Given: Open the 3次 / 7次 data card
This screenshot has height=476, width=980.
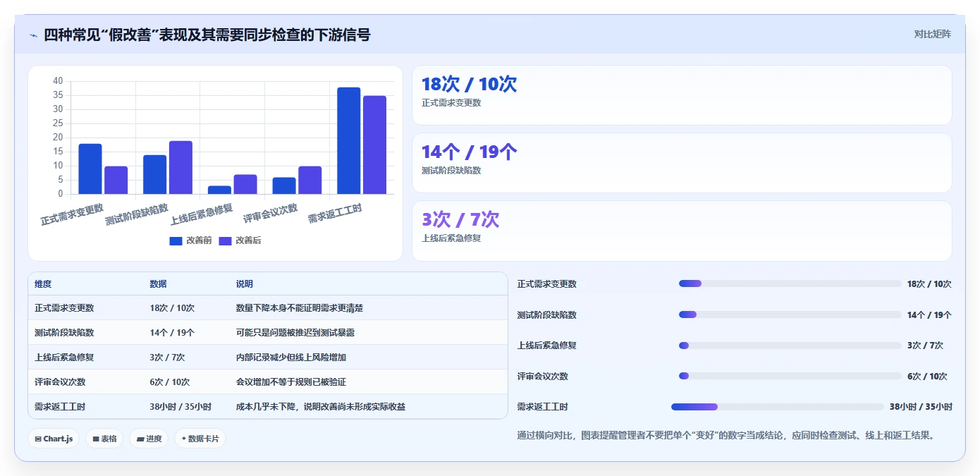Looking at the screenshot, I should [x=682, y=231].
